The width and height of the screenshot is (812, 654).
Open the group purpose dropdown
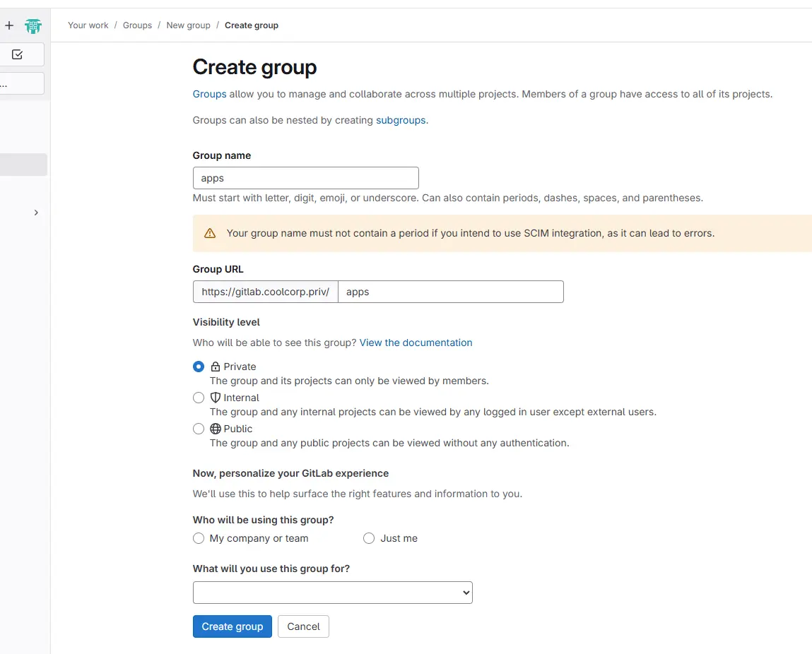(332, 593)
